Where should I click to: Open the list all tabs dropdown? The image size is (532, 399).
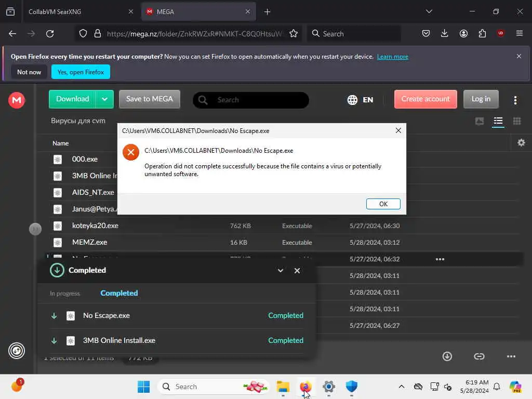(429, 11)
